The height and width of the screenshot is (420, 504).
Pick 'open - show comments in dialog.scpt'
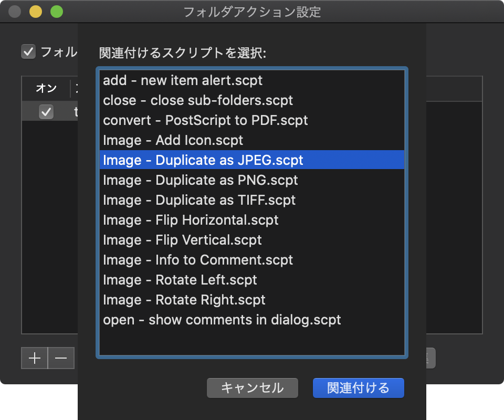pyautogui.click(x=222, y=320)
